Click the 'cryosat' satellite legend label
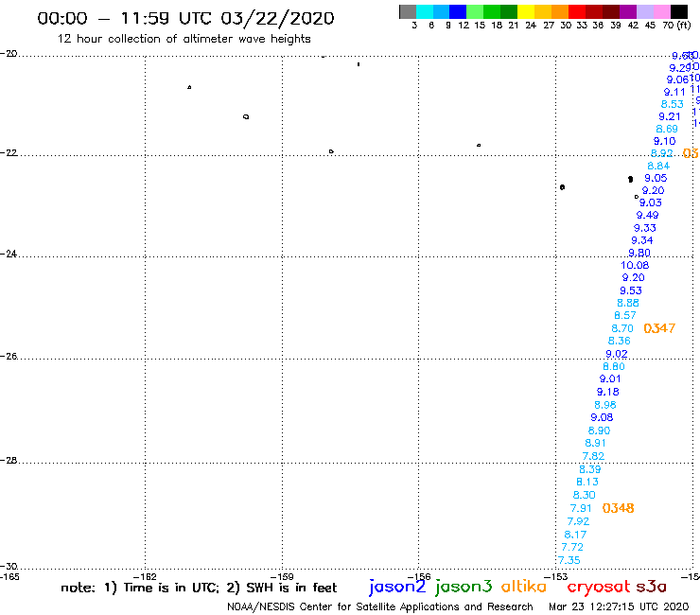The width and height of the screenshot is (700, 615). click(598, 587)
